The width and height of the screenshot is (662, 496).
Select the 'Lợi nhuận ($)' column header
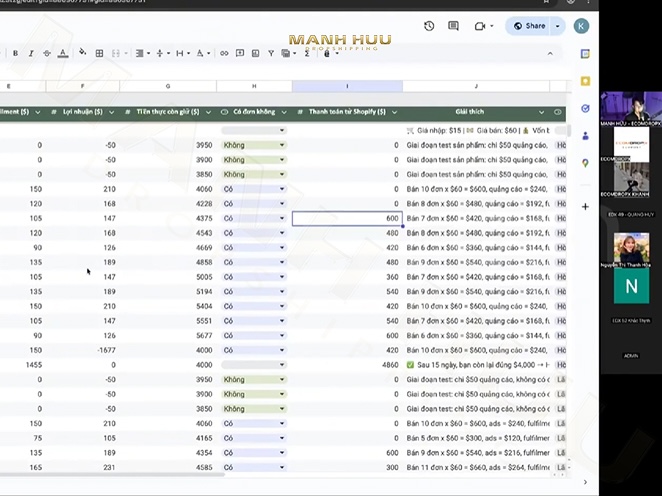click(x=82, y=112)
